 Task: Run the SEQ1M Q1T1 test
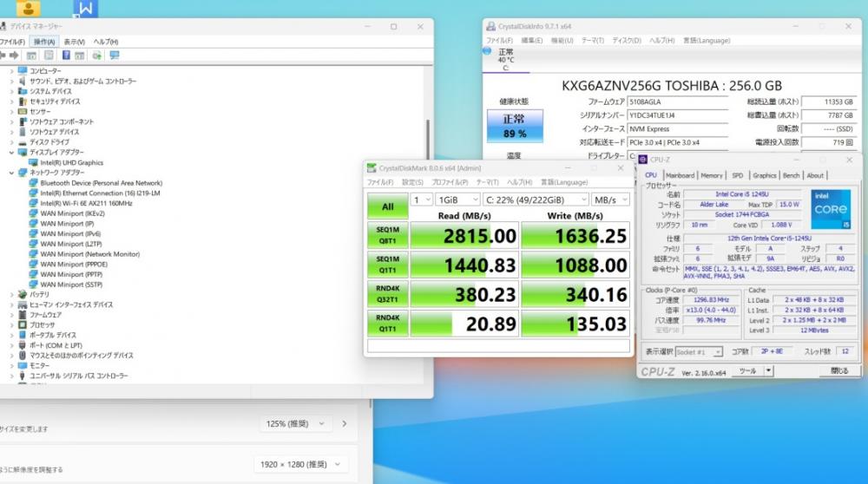[387, 265]
